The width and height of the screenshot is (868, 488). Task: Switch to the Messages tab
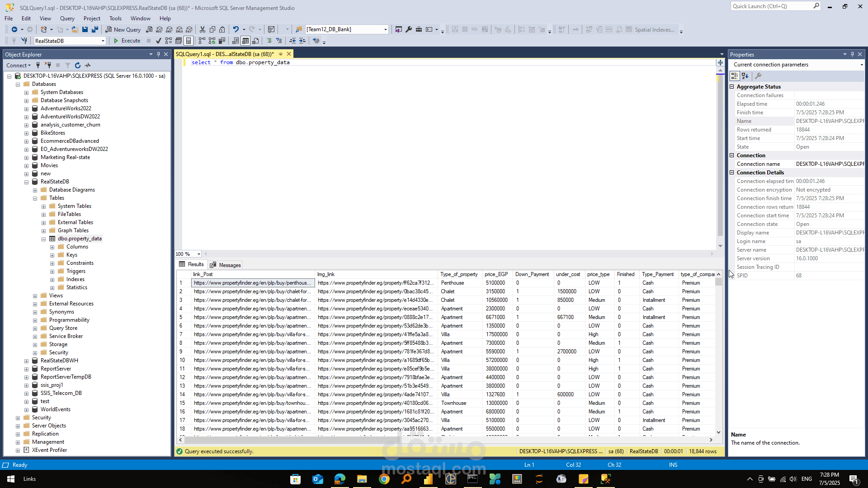click(x=226, y=265)
